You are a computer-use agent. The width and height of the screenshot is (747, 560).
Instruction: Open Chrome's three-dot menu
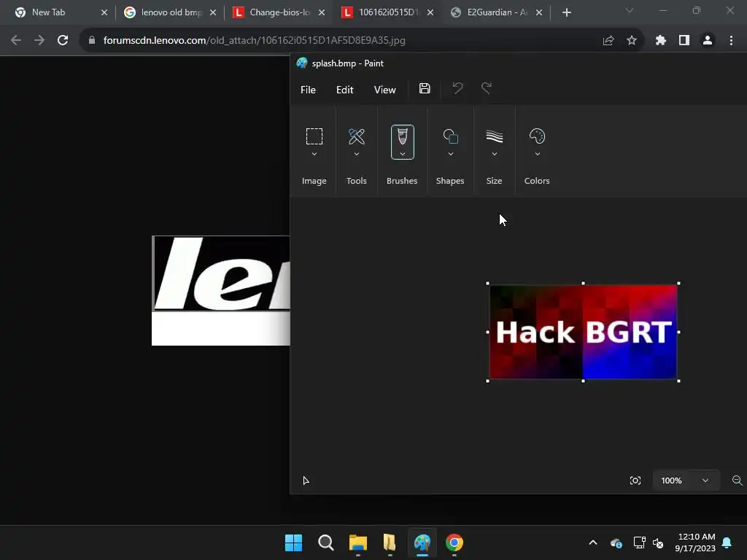click(731, 41)
